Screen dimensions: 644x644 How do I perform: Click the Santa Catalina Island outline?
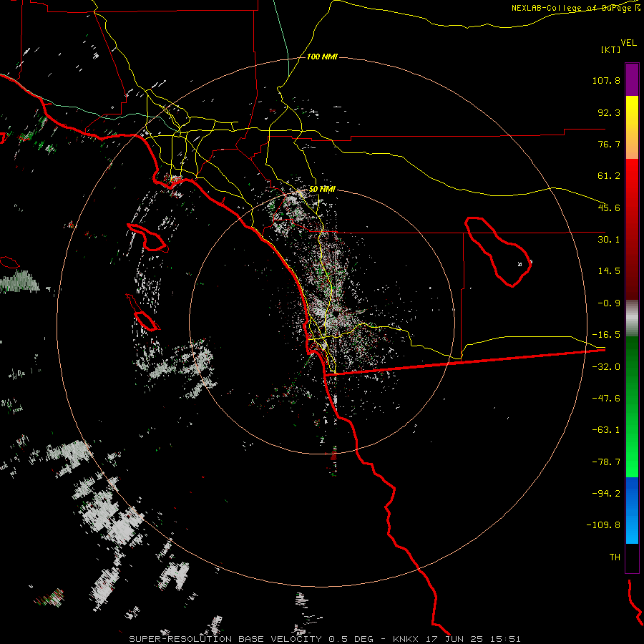147,238
